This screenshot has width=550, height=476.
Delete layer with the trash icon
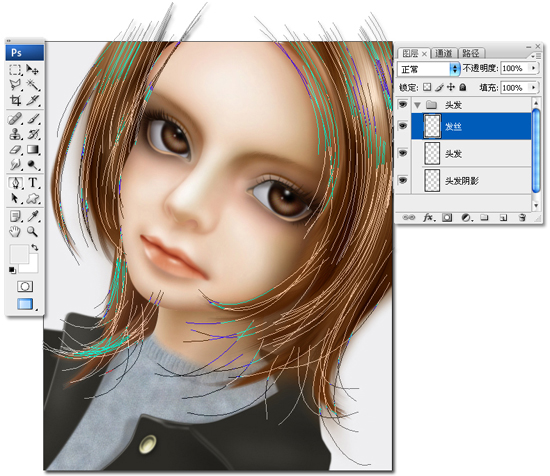tap(522, 217)
